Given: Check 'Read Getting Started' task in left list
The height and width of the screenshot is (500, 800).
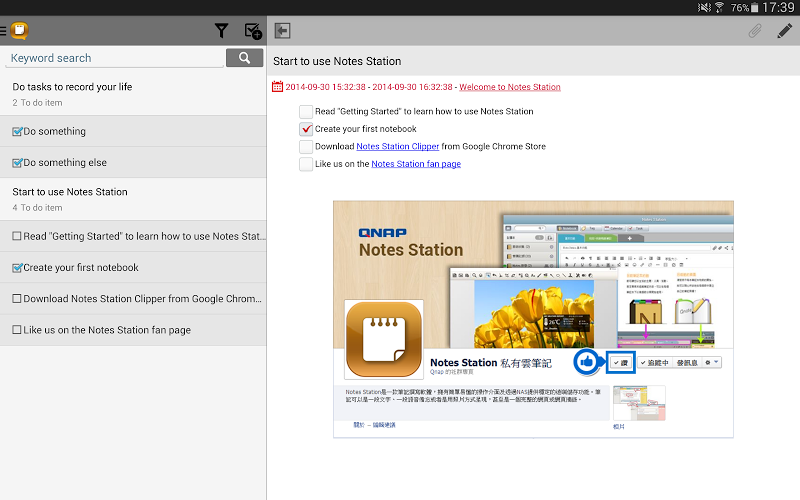Looking at the screenshot, I should point(17,236).
